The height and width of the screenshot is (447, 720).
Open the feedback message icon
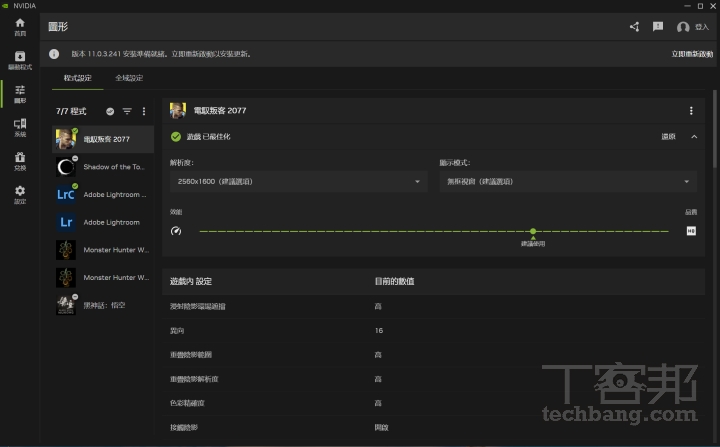point(658,27)
